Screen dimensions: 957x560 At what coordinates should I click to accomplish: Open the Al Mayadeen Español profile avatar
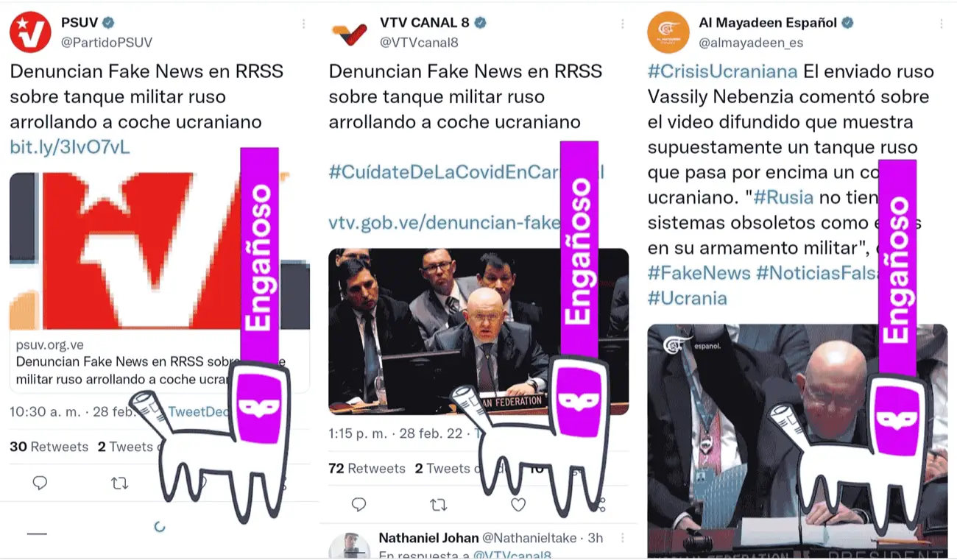[x=668, y=32]
